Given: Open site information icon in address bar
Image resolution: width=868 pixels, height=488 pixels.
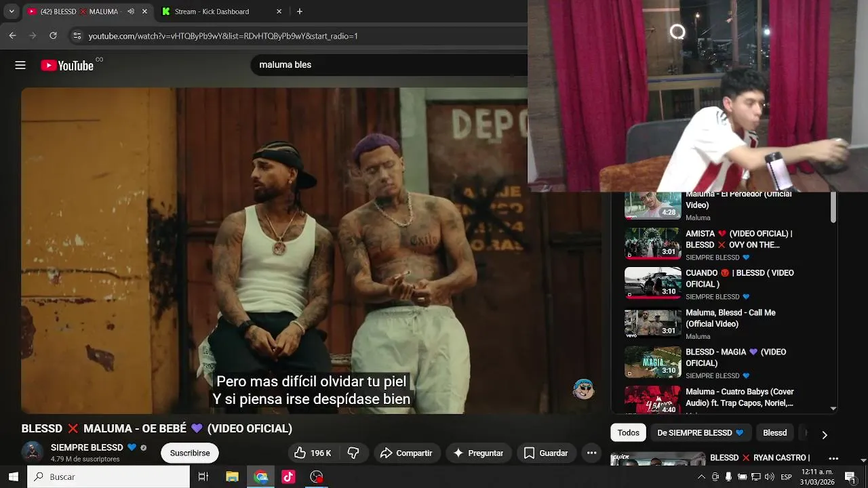Looking at the screenshot, I should (77, 36).
